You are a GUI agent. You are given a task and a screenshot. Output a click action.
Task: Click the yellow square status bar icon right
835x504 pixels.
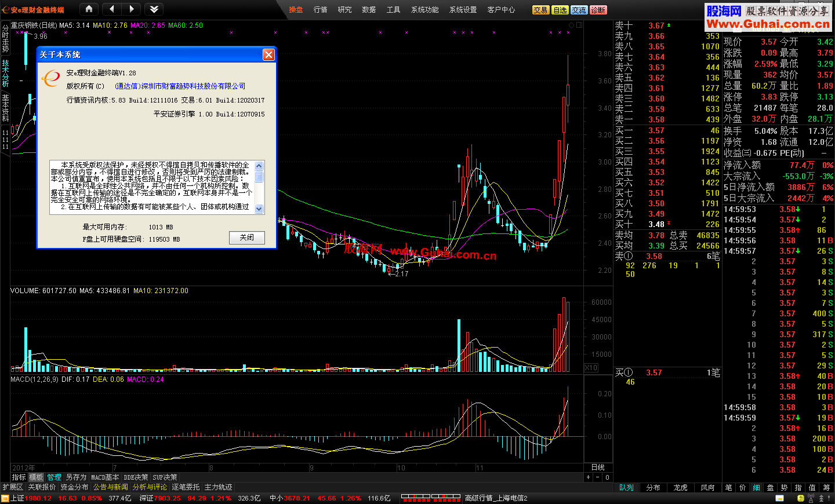(x=801, y=498)
